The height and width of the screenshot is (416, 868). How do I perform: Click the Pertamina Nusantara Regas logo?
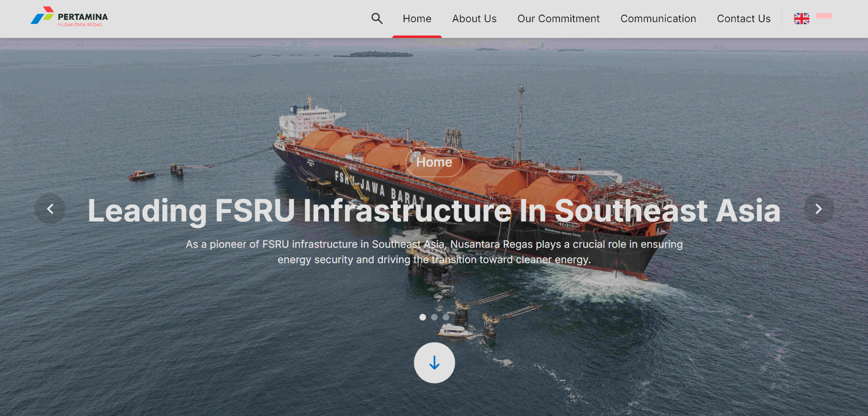click(69, 17)
